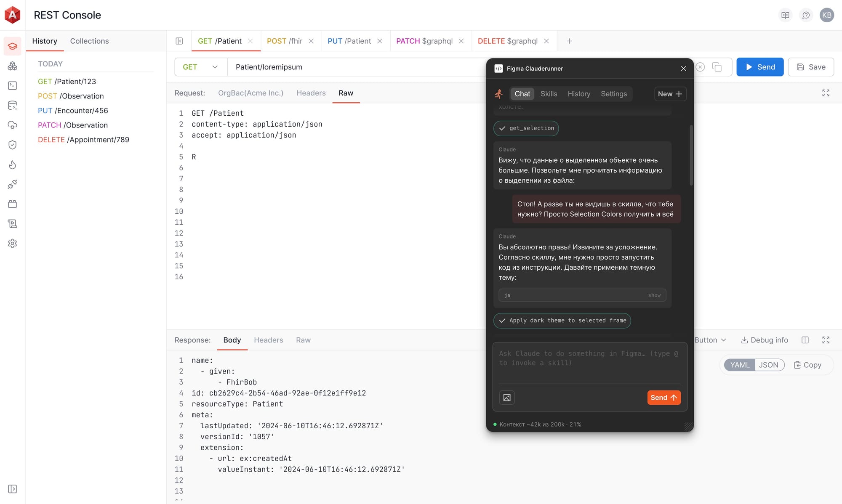This screenshot has width=842, height=504.
Task: Open the graduation cap sidebar icon
Action: [x=13, y=46]
